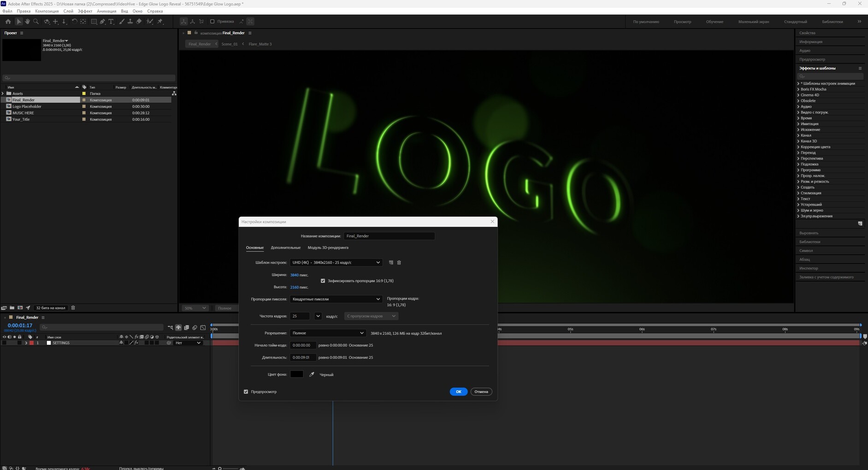Uncheck lock aspect ratio 16:9 checkbox
The image size is (868, 470).
(323, 281)
